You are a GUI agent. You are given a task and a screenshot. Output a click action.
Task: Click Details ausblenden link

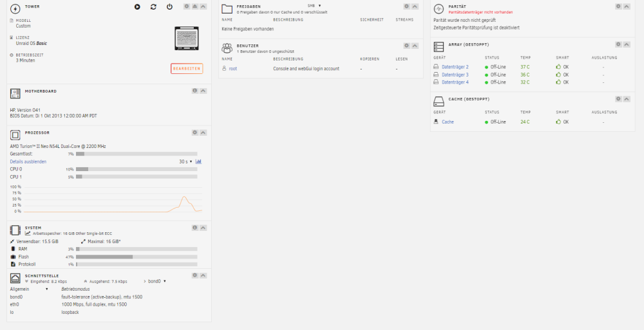28,161
